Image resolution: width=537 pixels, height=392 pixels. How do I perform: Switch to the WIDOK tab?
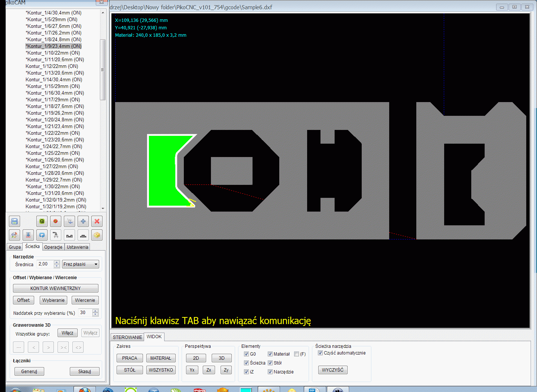tap(154, 337)
